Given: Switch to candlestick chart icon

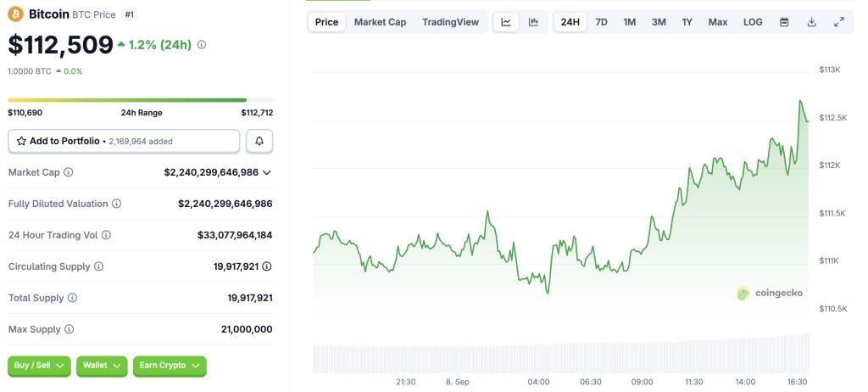Looking at the screenshot, I should 533,22.
